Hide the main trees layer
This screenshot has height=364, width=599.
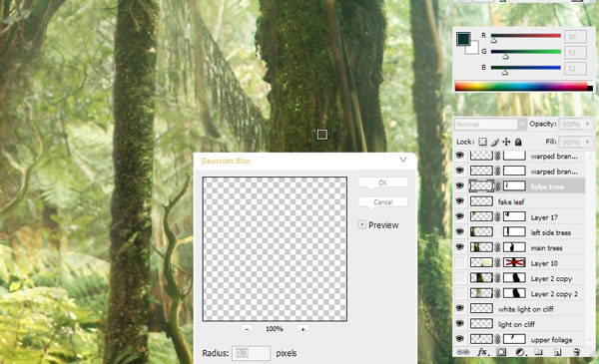(460, 247)
